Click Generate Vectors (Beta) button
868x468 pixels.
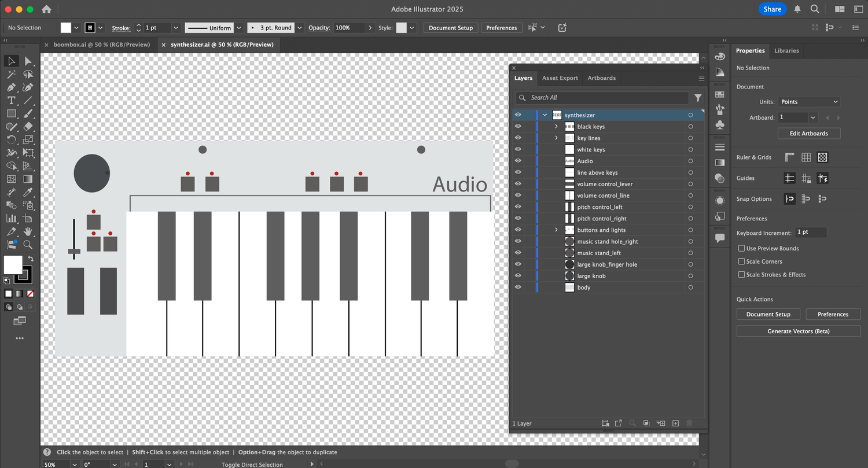[x=798, y=331]
